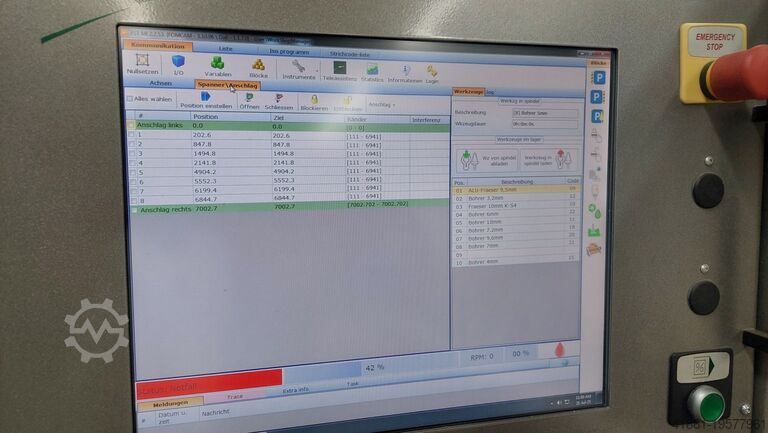Expand the Instrumente dropdown
The width and height of the screenshot is (768, 433).
coord(298,69)
